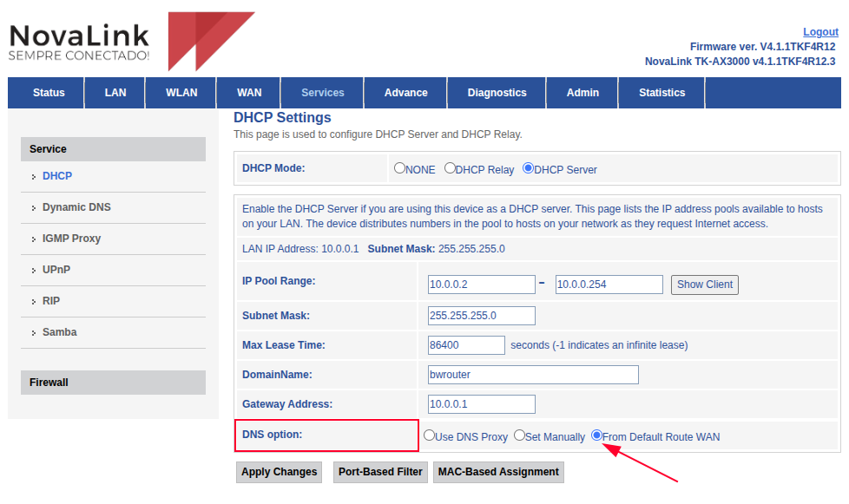Click the MAC-Based Assignment button
This screenshot has width=849, height=504.
498,472
